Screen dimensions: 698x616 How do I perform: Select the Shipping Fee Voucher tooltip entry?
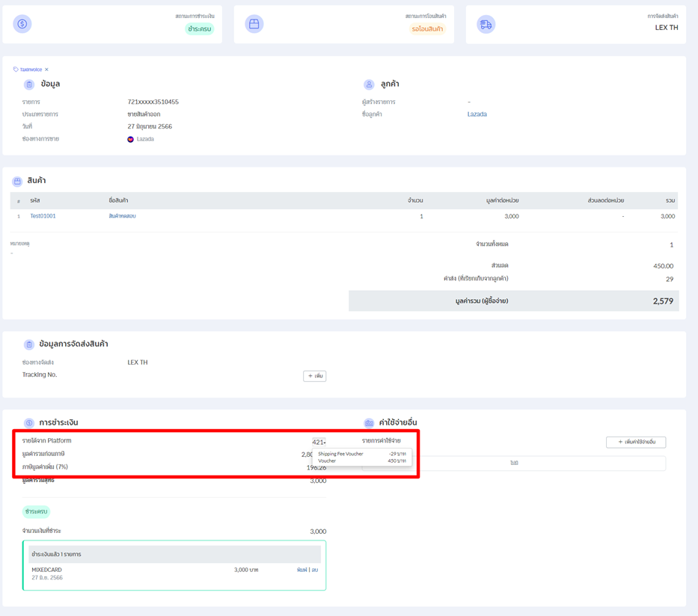click(340, 455)
